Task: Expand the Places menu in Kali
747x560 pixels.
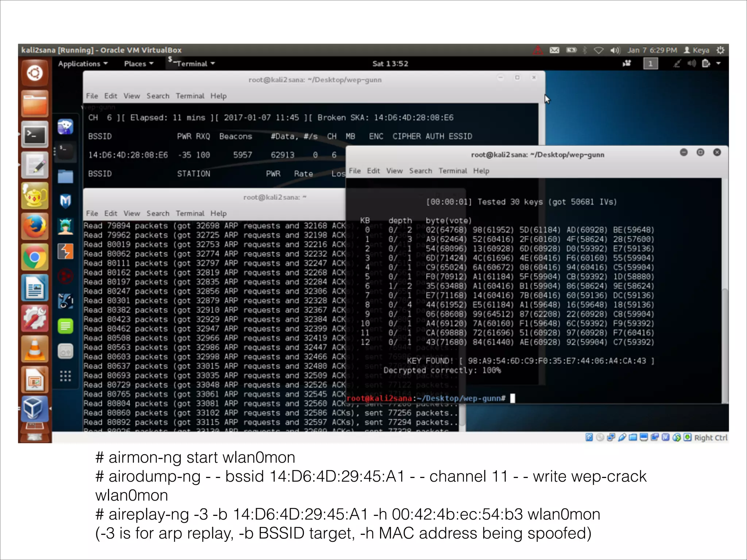Action: (139, 63)
